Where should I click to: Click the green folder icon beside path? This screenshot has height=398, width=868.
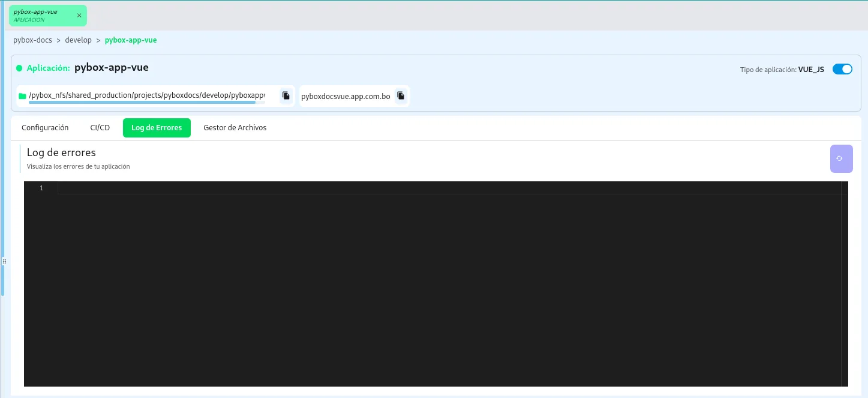(22, 96)
